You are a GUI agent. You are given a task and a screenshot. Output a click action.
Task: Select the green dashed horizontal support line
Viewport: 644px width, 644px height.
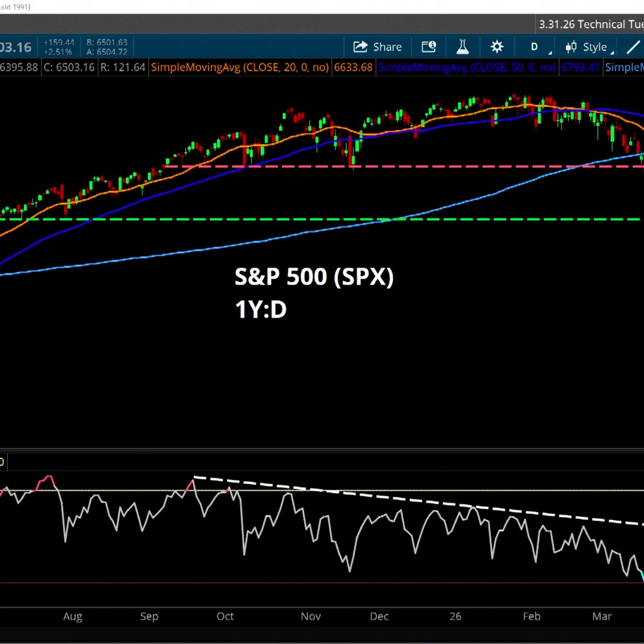tap(320, 219)
